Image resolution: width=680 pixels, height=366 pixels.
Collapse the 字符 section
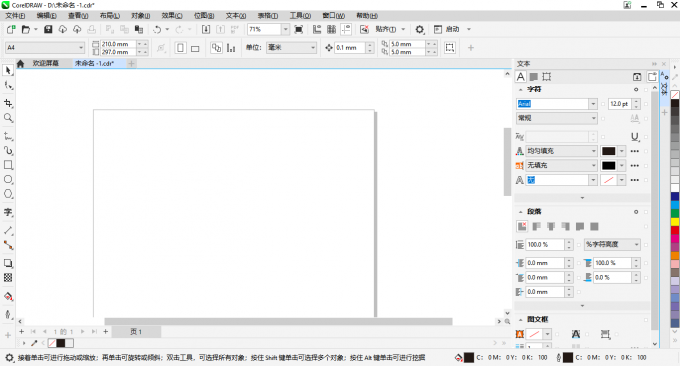coord(520,89)
